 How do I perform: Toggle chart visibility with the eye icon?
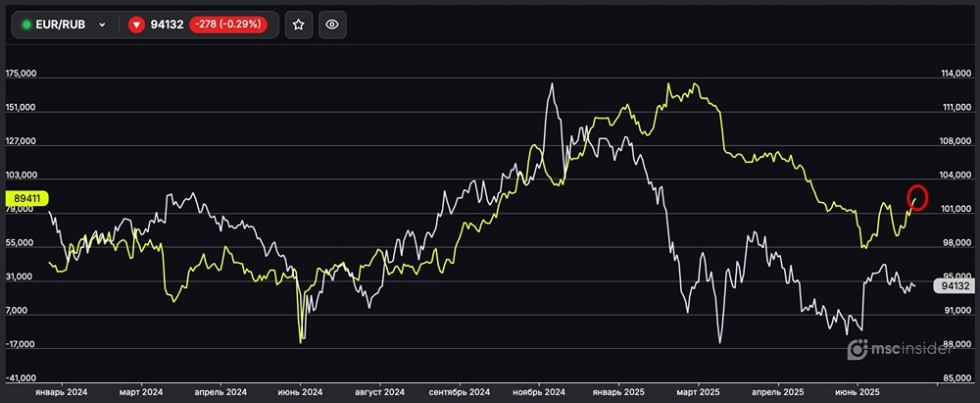(x=332, y=25)
